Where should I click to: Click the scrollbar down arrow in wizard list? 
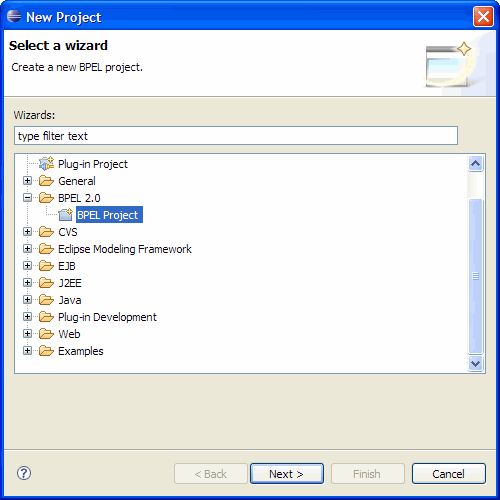[x=475, y=363]
